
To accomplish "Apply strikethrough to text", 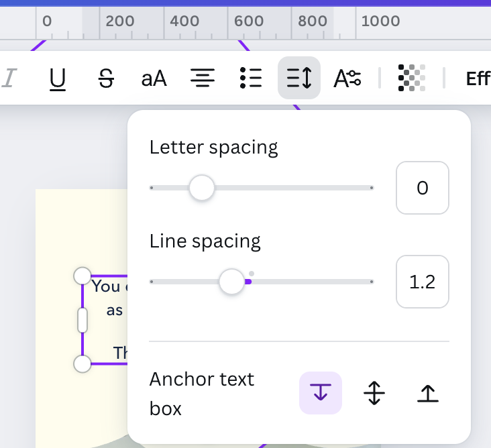I will point(106,78).
